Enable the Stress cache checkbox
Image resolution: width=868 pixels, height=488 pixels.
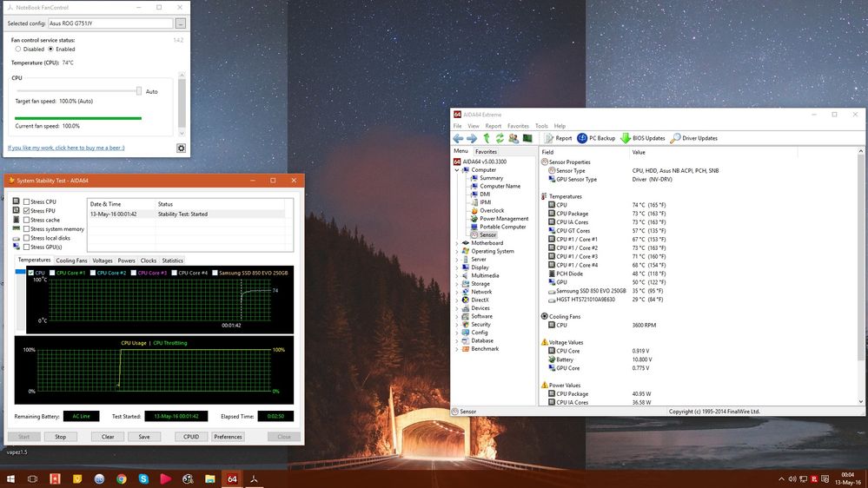(x=26, y=221)
